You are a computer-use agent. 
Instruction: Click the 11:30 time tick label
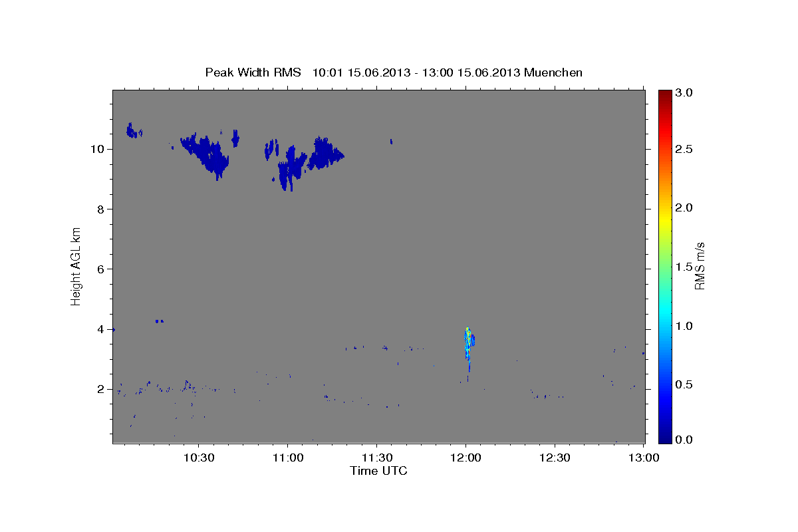click(x=376, y=458)
